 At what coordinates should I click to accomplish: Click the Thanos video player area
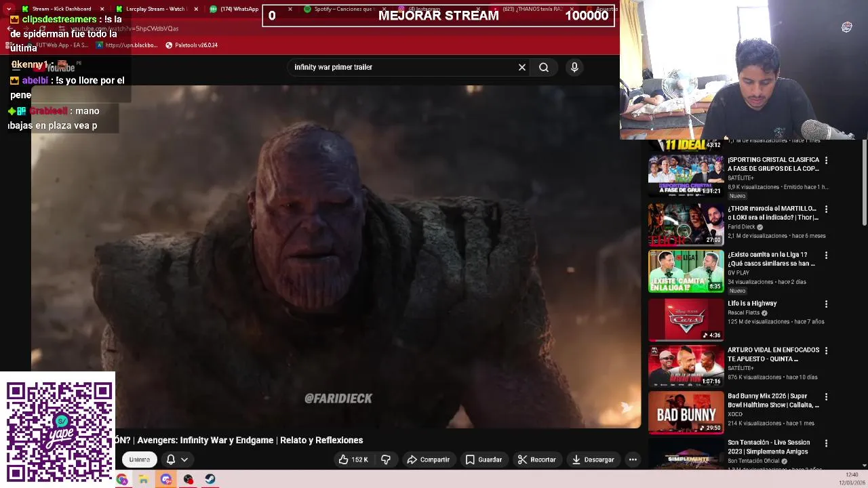(336, 256)
